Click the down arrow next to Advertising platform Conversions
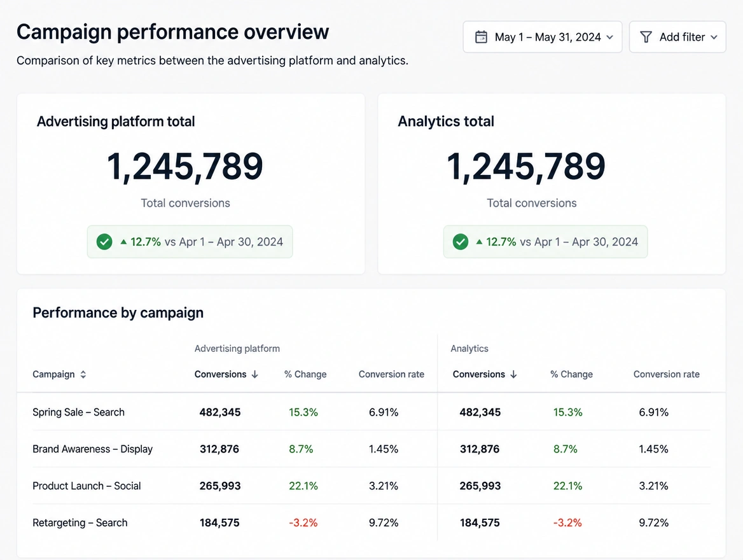 255,375
